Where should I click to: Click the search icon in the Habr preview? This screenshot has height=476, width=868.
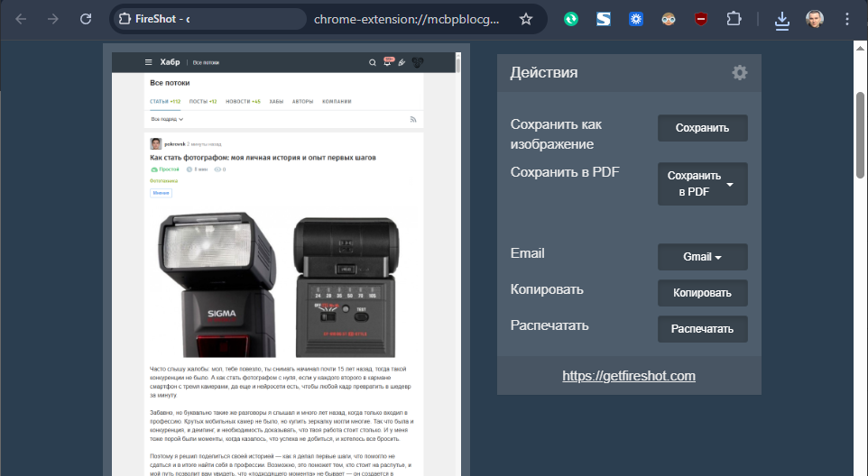tap(373, 62)
